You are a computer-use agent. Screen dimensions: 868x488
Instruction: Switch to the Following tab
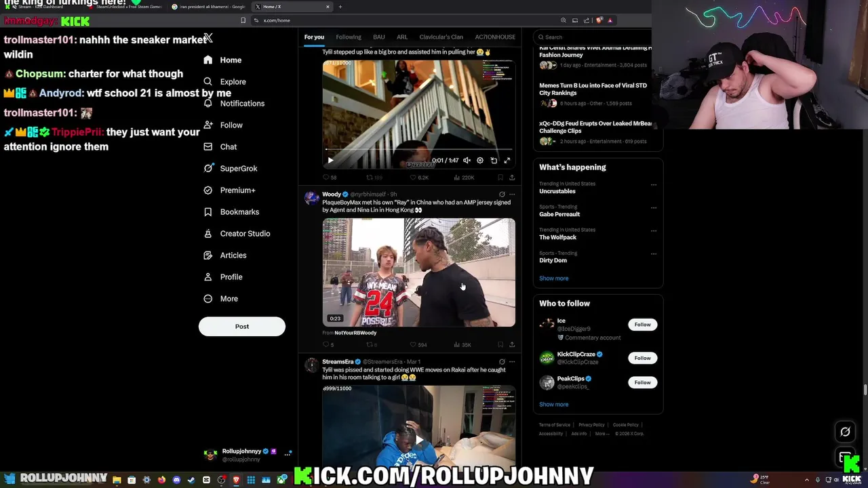[349, 37]
